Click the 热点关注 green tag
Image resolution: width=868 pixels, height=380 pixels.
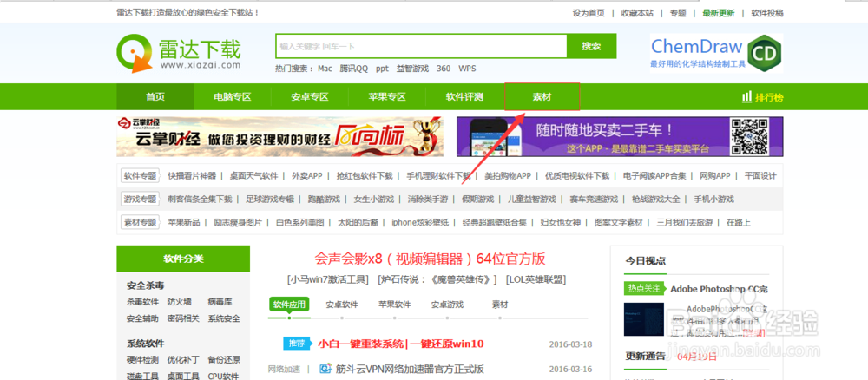[x=644, y=288]
